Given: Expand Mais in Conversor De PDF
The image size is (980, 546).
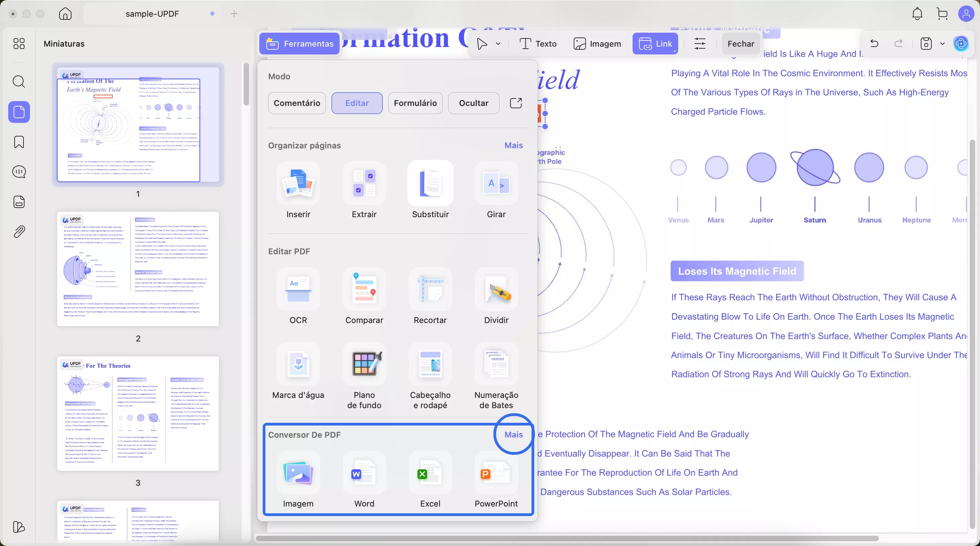Looking at the screenshot, I should [513, 434].
